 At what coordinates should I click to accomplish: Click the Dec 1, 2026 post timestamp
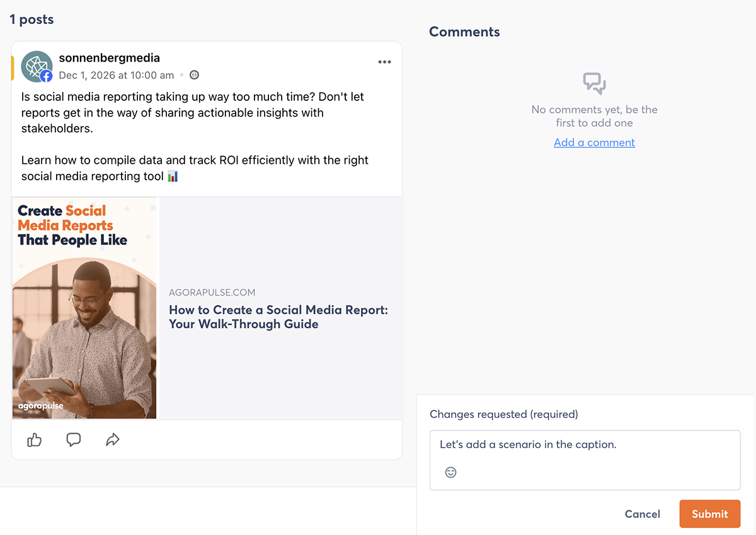[x=117, y=75]
